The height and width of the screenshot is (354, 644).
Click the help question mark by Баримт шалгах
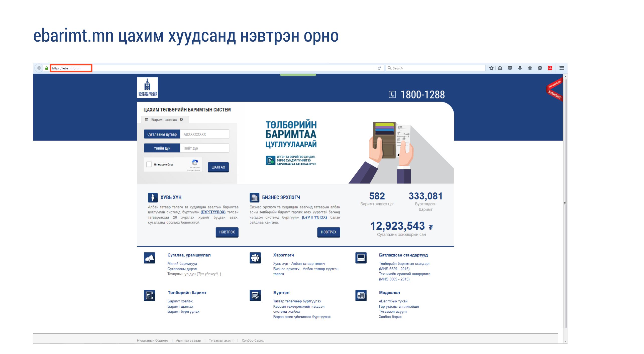click(x=181, y=120)
